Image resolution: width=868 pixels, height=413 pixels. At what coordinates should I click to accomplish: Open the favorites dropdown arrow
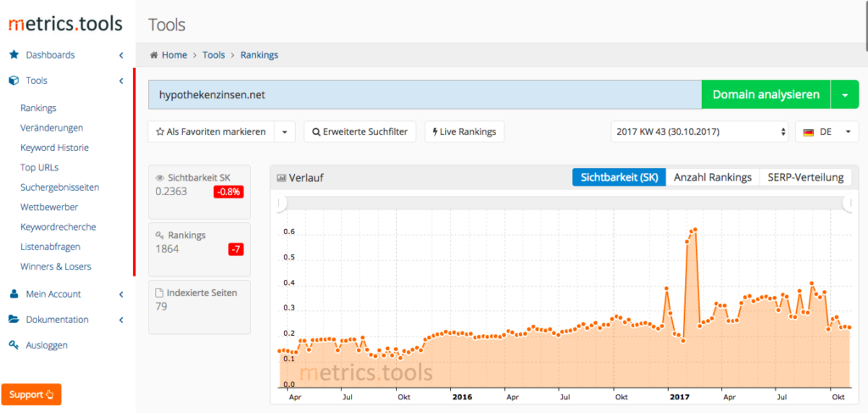[x=285, y=132]
